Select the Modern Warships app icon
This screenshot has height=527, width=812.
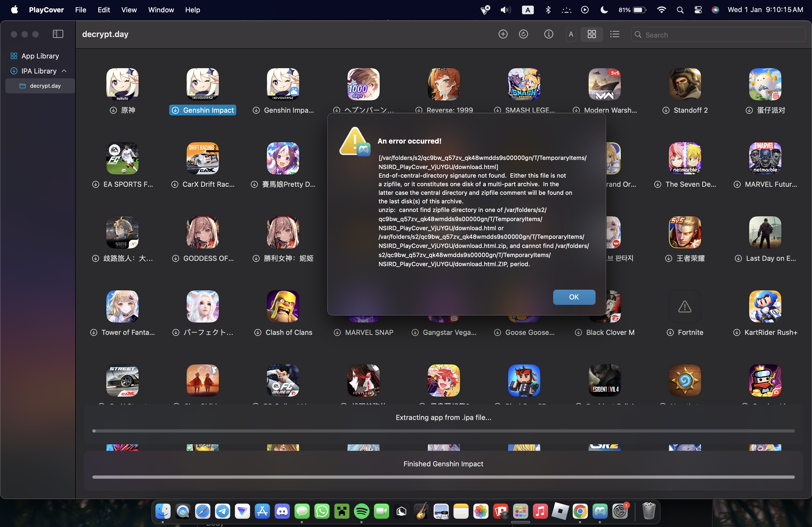coord(604,84)
